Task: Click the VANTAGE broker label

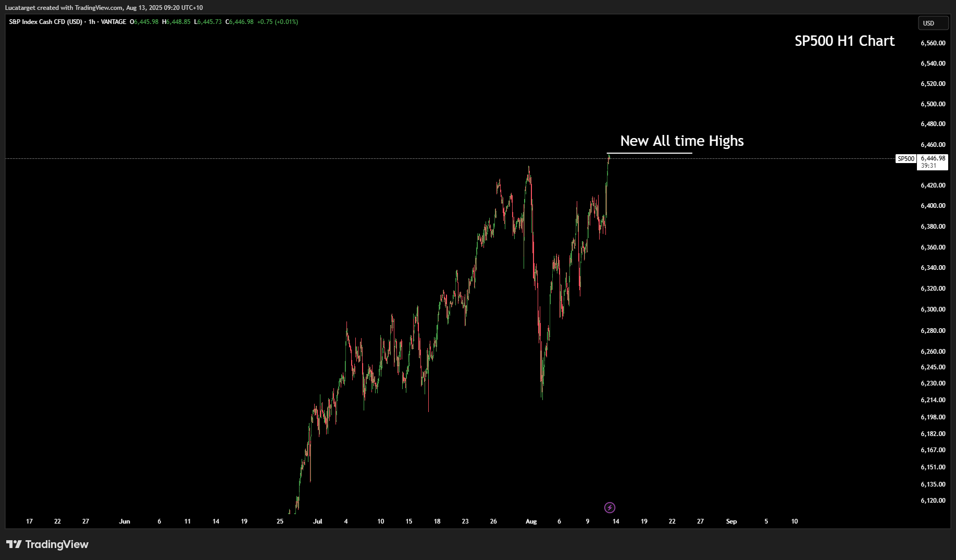Action: pyautogui.click(x=114, y=22)
